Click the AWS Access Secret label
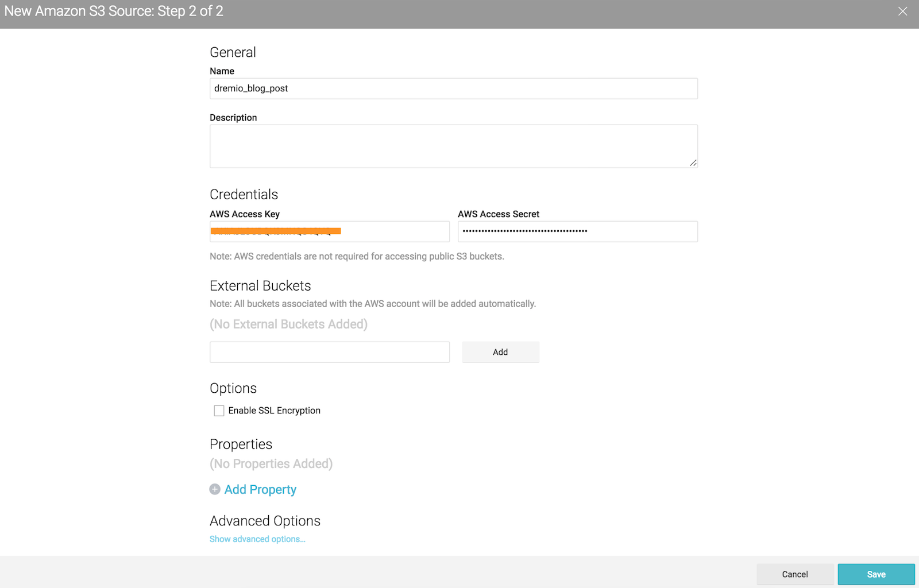 click(x=499, y=214)
